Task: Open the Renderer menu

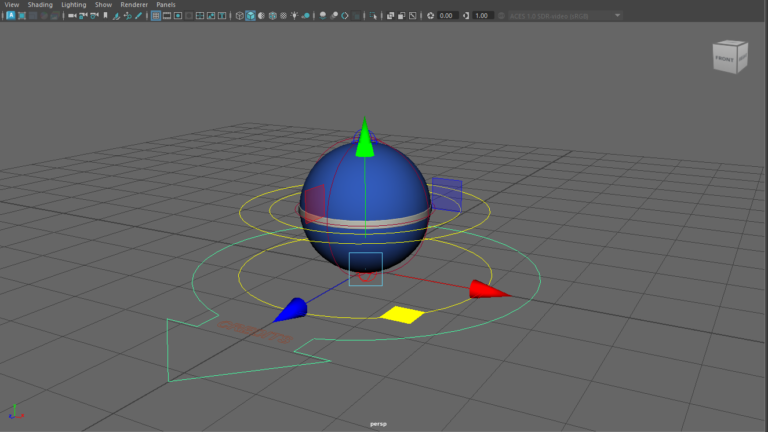Action: 133,5
